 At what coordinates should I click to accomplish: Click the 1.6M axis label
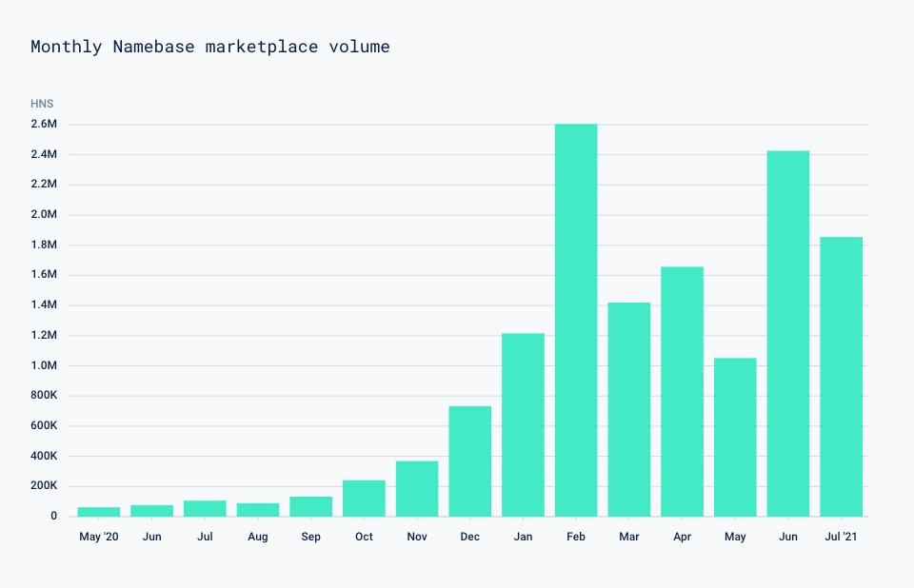(44, 274)
